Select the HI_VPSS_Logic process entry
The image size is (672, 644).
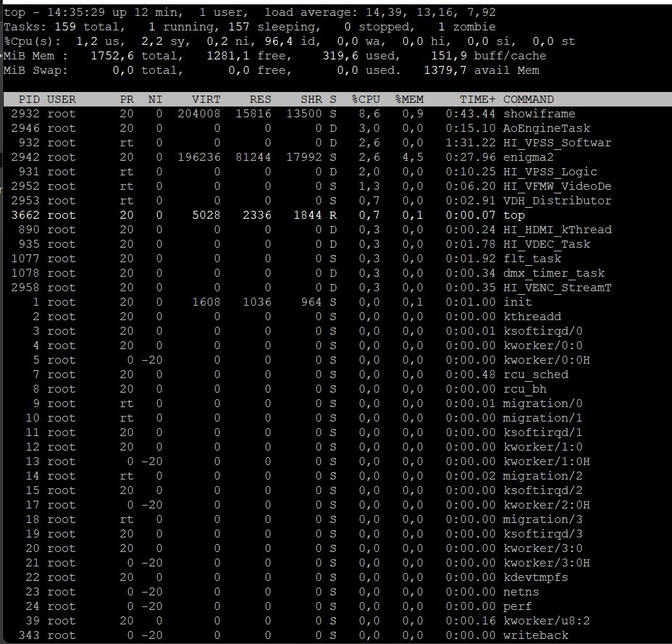coord(550,172)
